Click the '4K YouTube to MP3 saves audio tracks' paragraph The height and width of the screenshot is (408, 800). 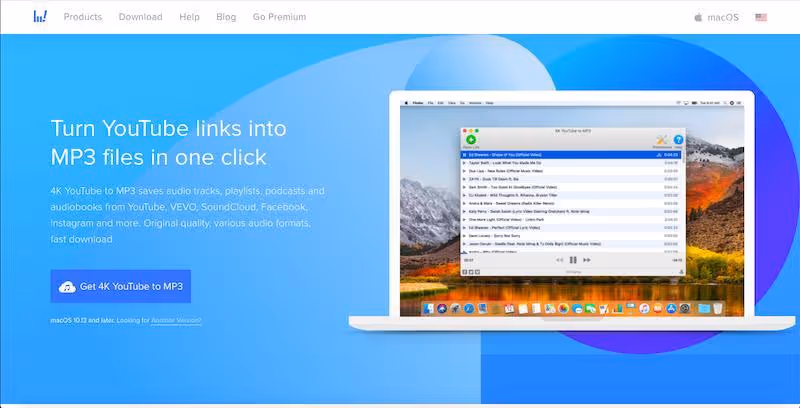point(187,215)
